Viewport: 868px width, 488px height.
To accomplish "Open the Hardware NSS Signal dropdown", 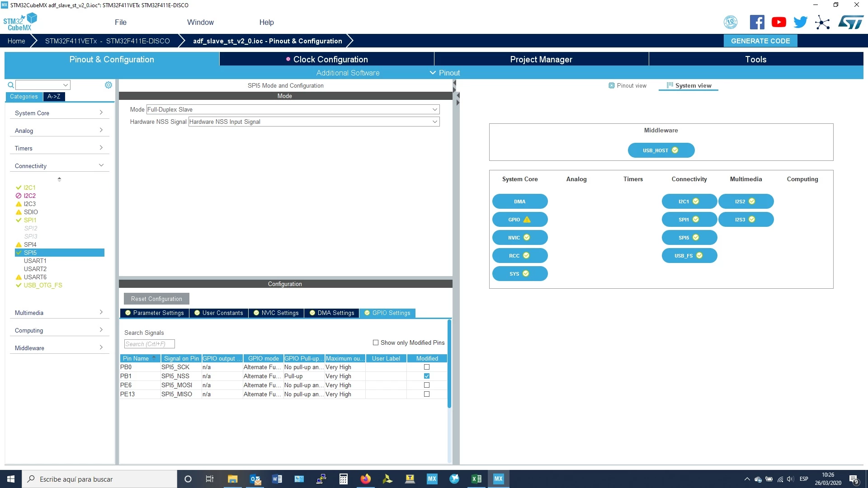I will click(314, 122).
